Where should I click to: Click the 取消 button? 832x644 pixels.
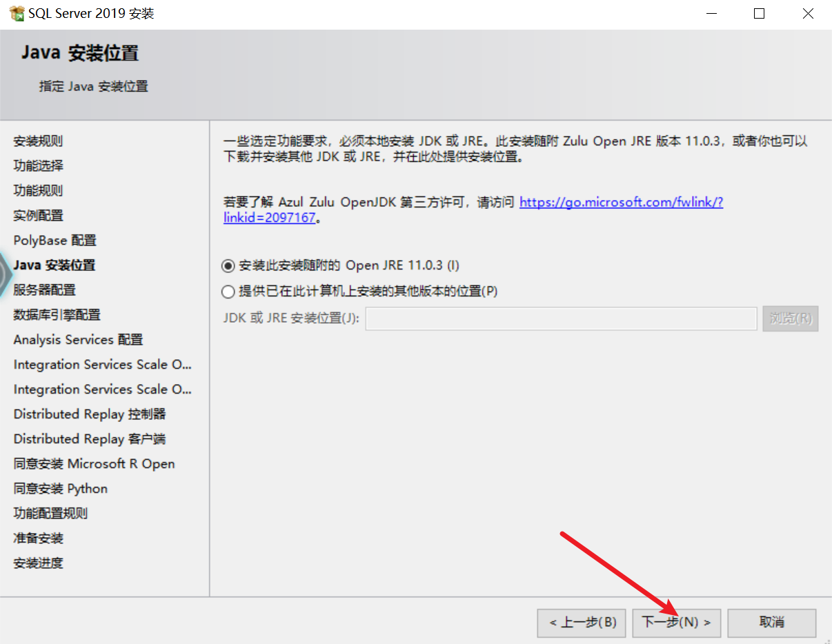pos(772,622)
